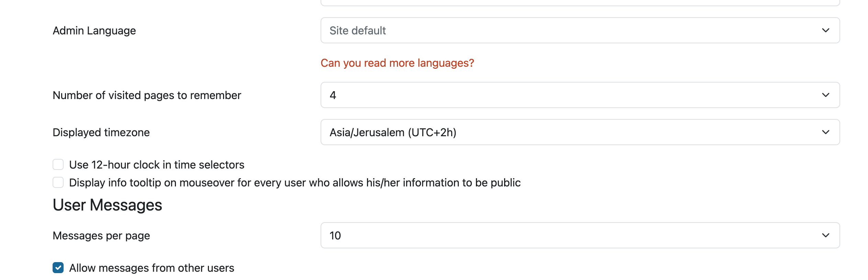Open the Asia/Jerusalem timezone dropdown

[x=580, y=132]
